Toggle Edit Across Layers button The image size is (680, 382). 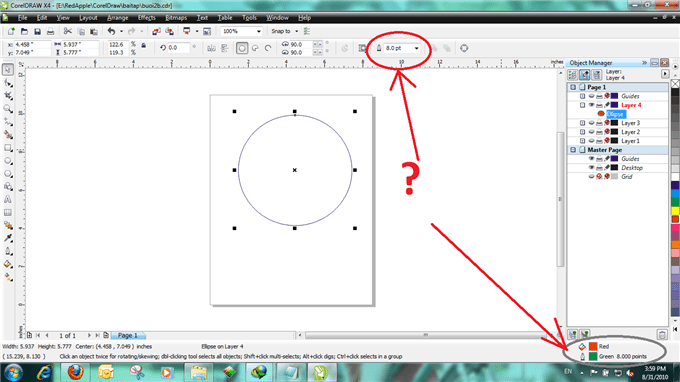pos(585,75)
